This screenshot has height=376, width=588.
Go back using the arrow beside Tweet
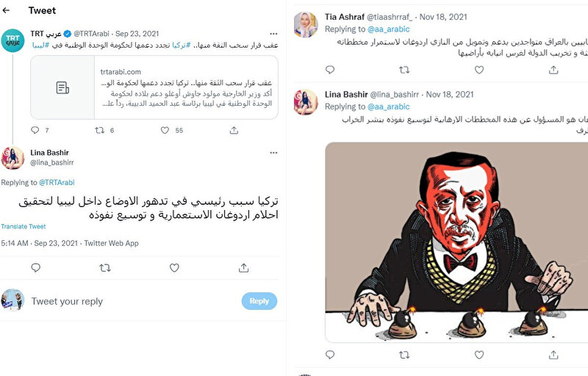pos(6,10)
